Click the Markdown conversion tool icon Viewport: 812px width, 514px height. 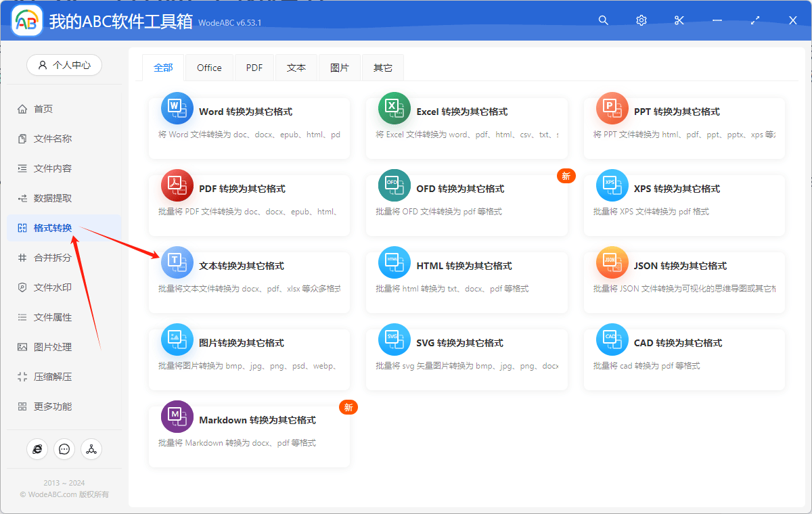[177, 416]
